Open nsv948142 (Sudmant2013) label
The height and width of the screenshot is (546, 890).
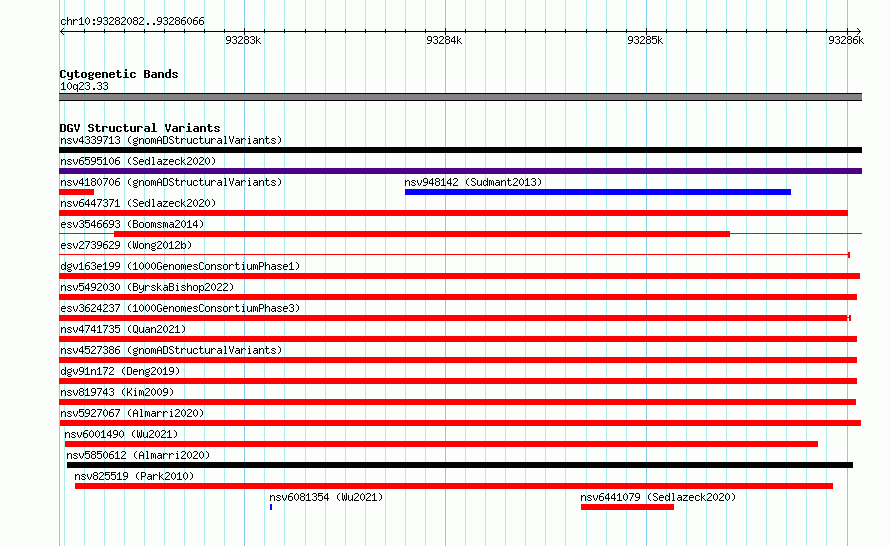[473, 182]
